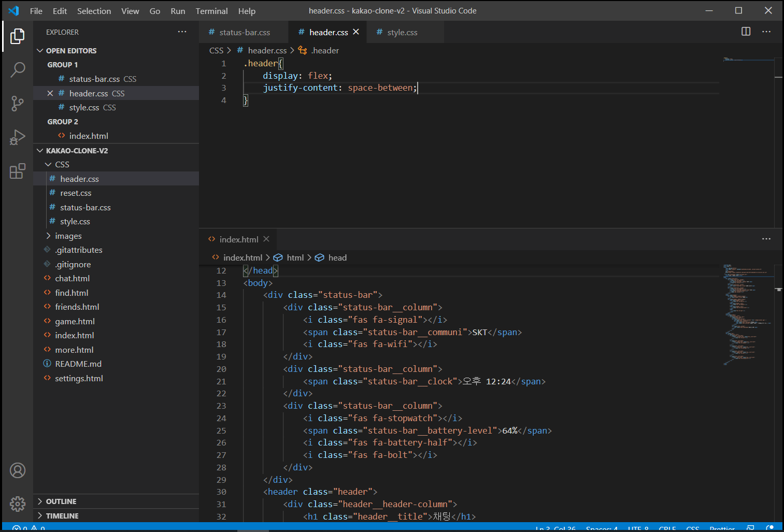Open reset.css in the CSS folder
This screenshot has height=532, width=784.
[x=116, y=193]
